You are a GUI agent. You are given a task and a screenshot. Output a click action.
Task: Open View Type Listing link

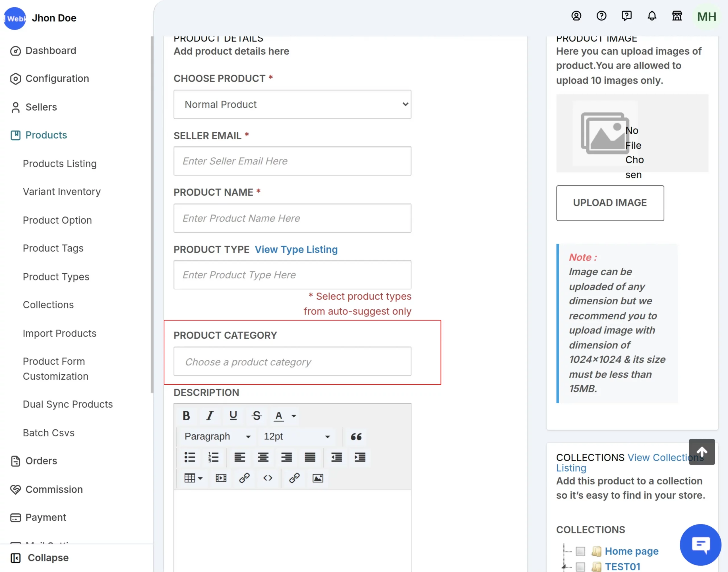pyautogui.click(x=296, y=249)
